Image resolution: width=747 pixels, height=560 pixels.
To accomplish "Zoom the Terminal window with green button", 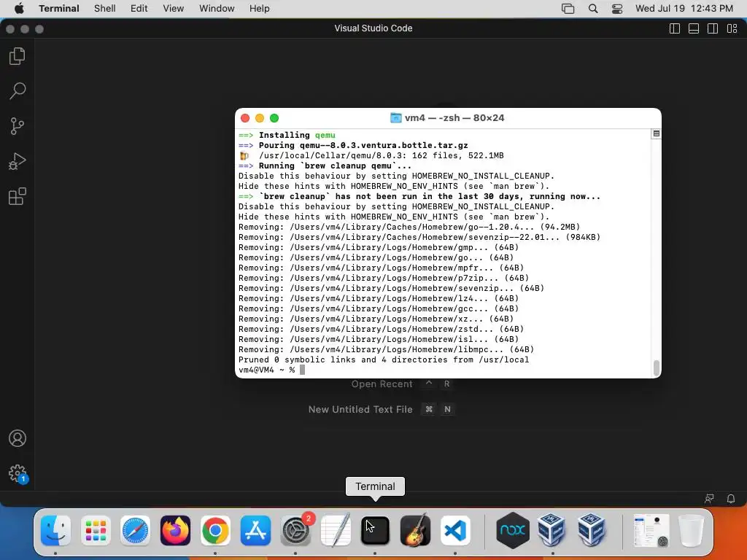I will click(x=274, y=118).
